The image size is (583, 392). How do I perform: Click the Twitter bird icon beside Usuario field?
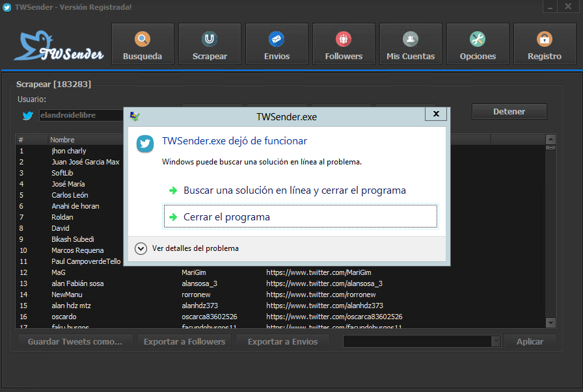tap(28, 116)
